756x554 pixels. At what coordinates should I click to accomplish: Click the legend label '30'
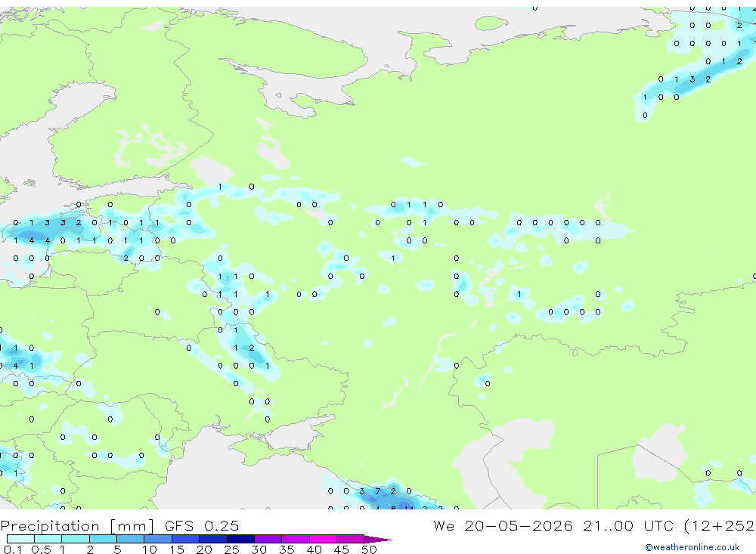click(259, 549)
